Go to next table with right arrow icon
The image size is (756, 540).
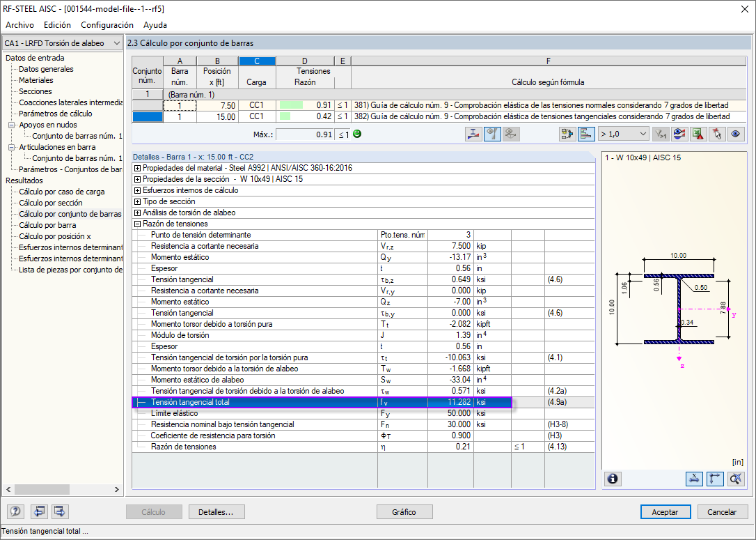tap(59, 512)
